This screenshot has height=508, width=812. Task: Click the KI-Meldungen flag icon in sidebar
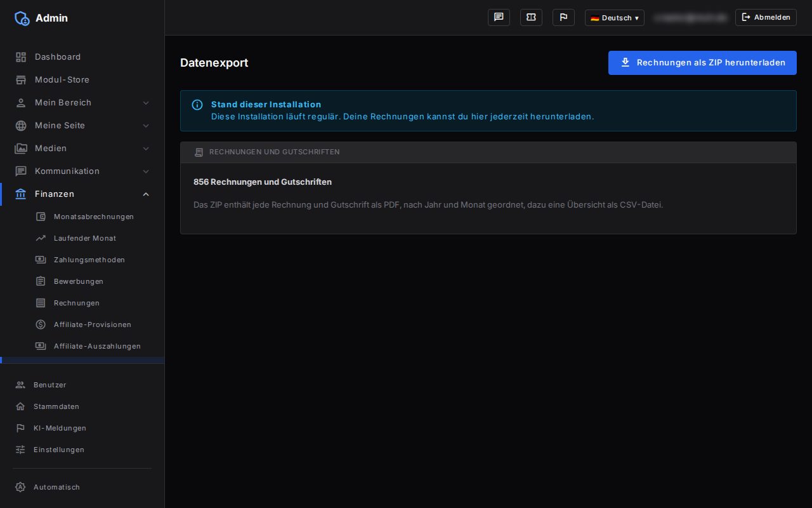[x=20, y=428]
